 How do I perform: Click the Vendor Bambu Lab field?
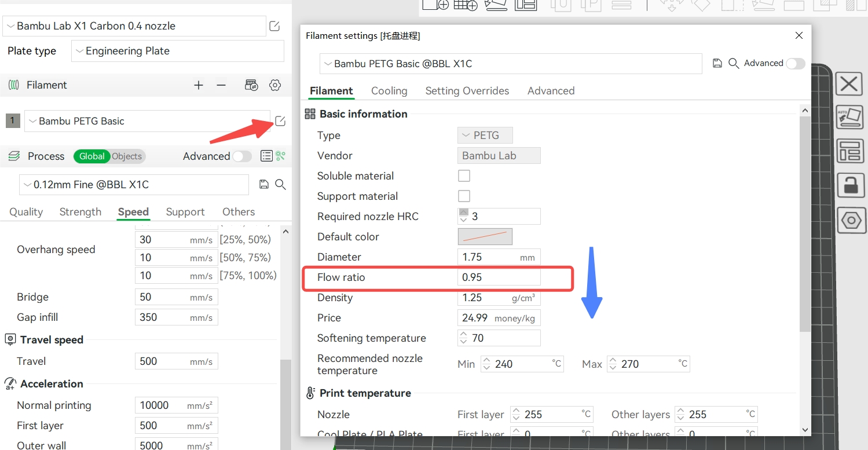click(x=499, y=156)
